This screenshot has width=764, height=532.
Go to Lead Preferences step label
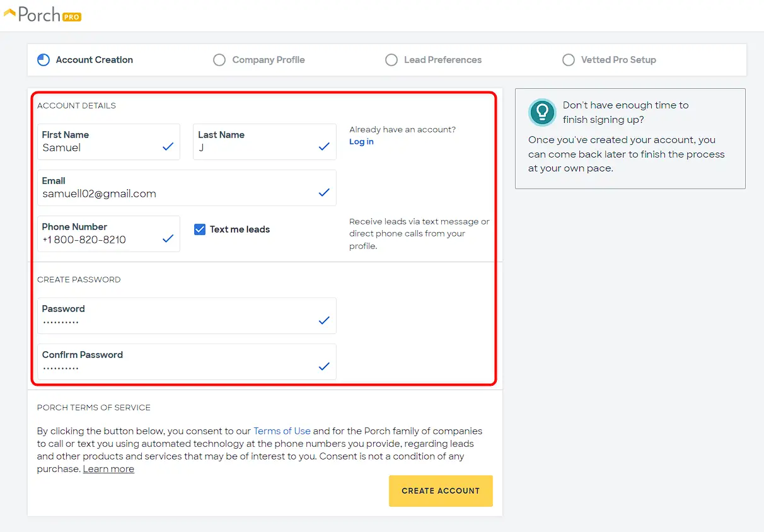pyautogui.click(x=443, y=60)
